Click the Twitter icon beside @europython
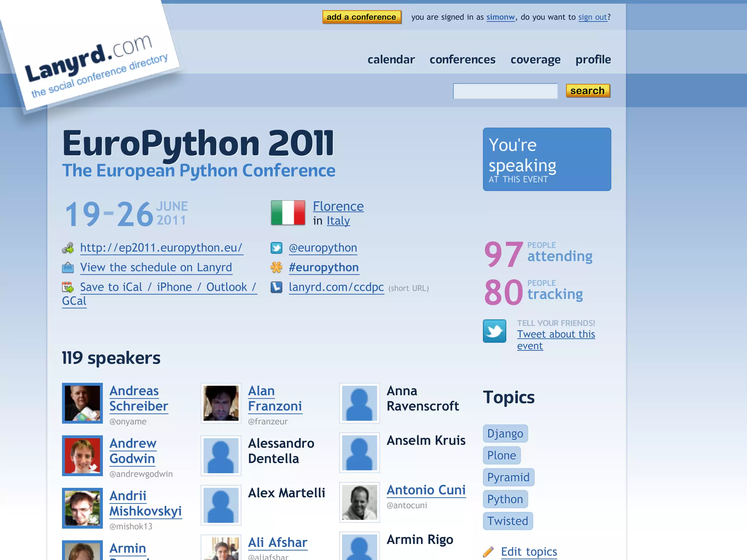This screenshot has height=560, width=747. (x=276, y=248)
